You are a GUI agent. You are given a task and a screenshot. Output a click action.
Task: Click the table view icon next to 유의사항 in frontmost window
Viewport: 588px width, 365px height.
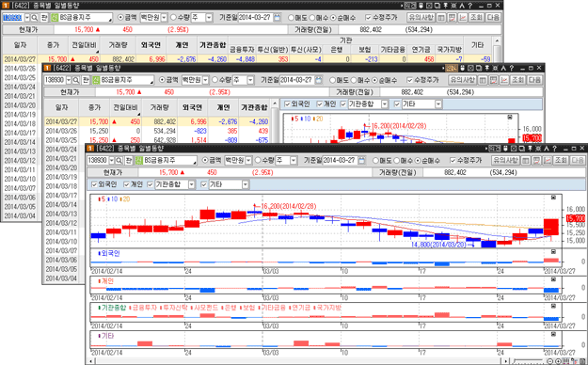526,161
